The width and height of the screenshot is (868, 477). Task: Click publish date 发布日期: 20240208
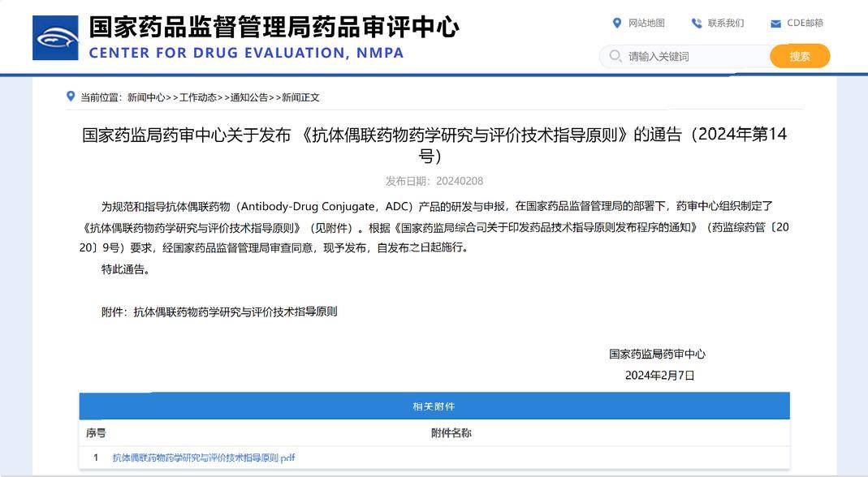pos(434,181)
